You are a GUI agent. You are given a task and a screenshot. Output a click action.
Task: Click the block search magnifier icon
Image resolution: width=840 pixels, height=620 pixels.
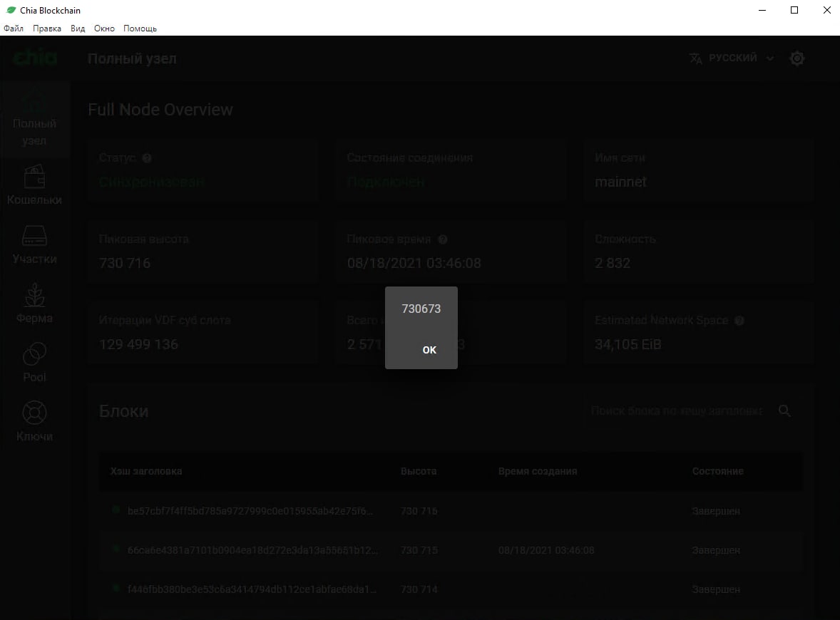tap(784, 410)
